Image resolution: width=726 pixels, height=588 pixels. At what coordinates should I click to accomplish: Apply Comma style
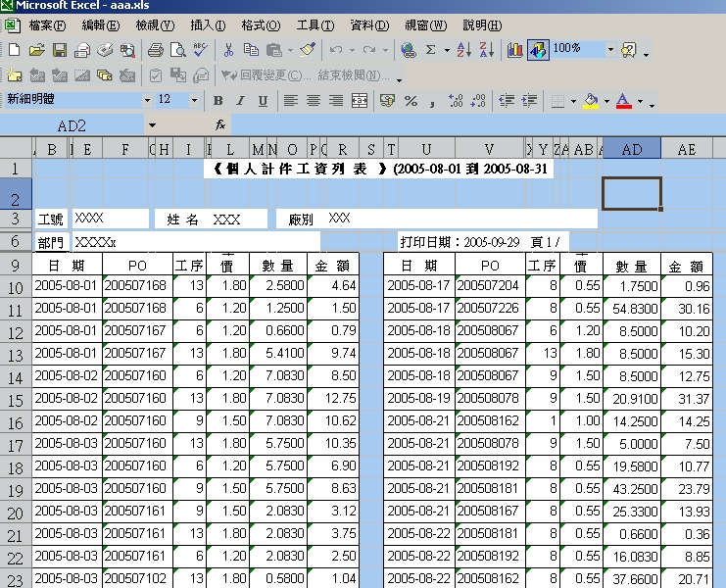click(432, 102)
